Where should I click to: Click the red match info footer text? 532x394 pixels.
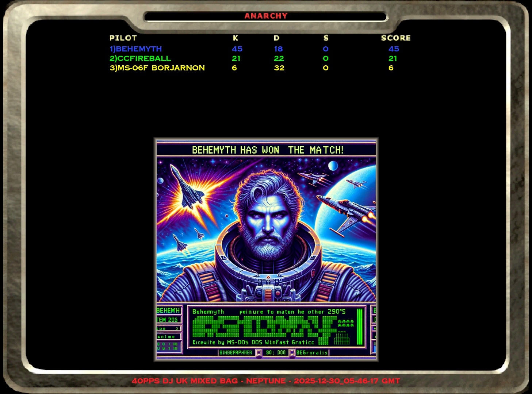point(266,381)
